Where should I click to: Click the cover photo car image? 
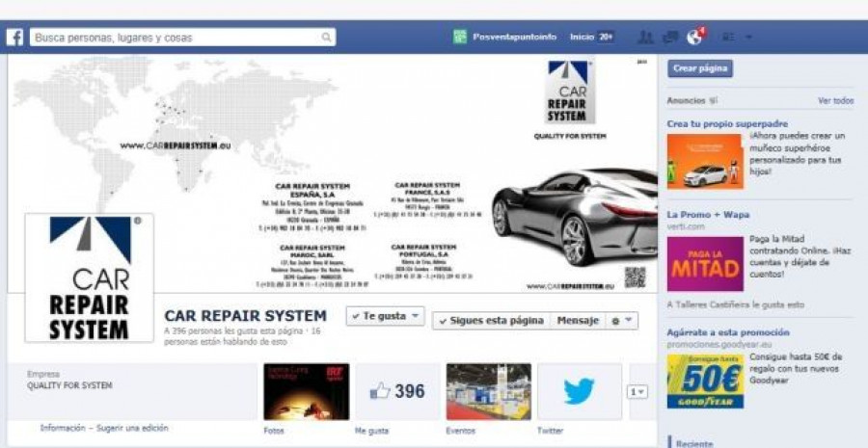tap(575, 218)
